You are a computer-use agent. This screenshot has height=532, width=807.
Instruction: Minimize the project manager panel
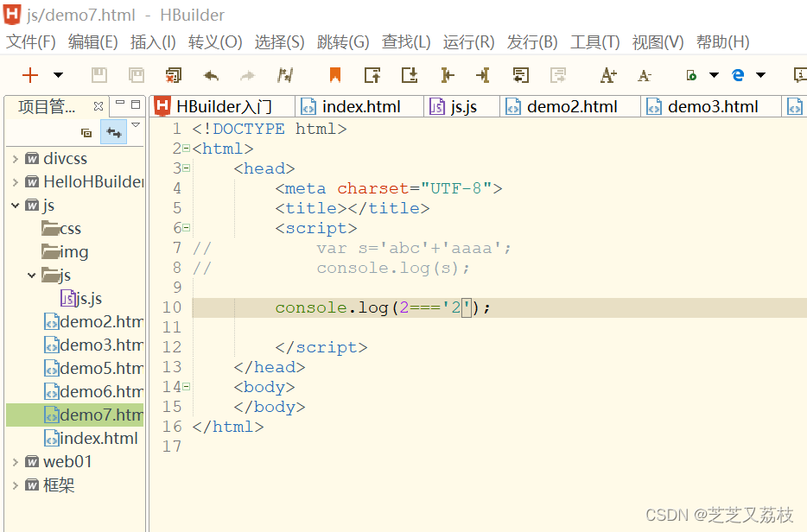click(x=120, y=103)
